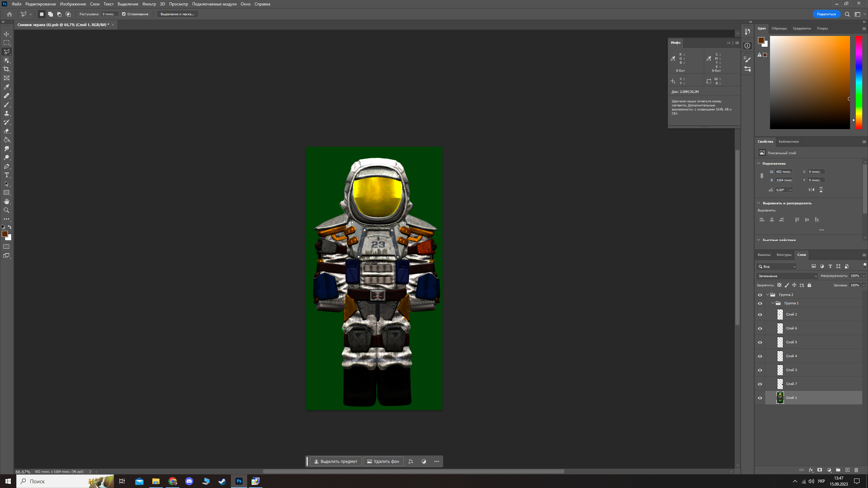Screen dimensions: 868x488
Task: Collapse the Выровнять и распределить section
Action: point(759,203)
